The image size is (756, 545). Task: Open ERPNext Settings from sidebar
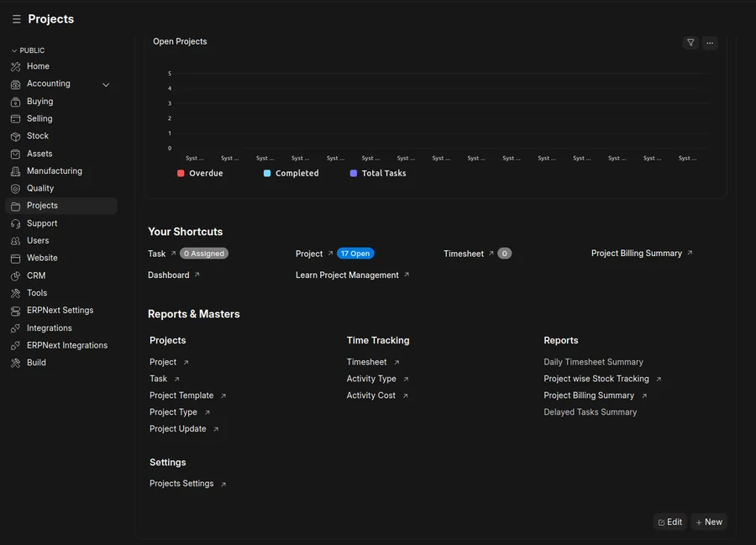click(x=60, y=311)
